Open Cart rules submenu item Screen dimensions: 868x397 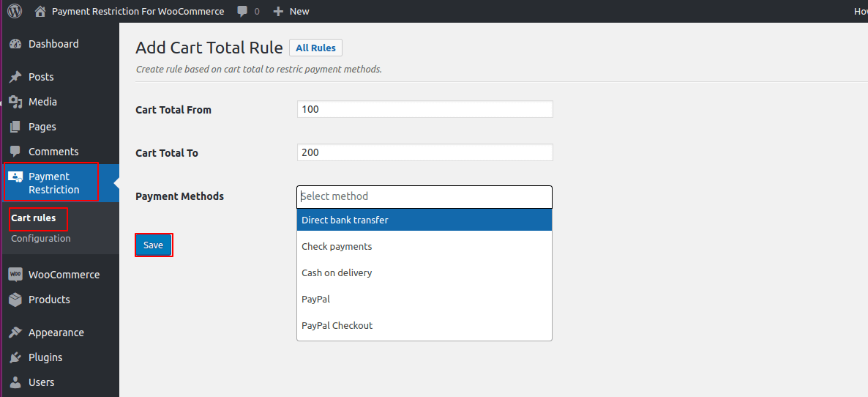coord(34,218)
